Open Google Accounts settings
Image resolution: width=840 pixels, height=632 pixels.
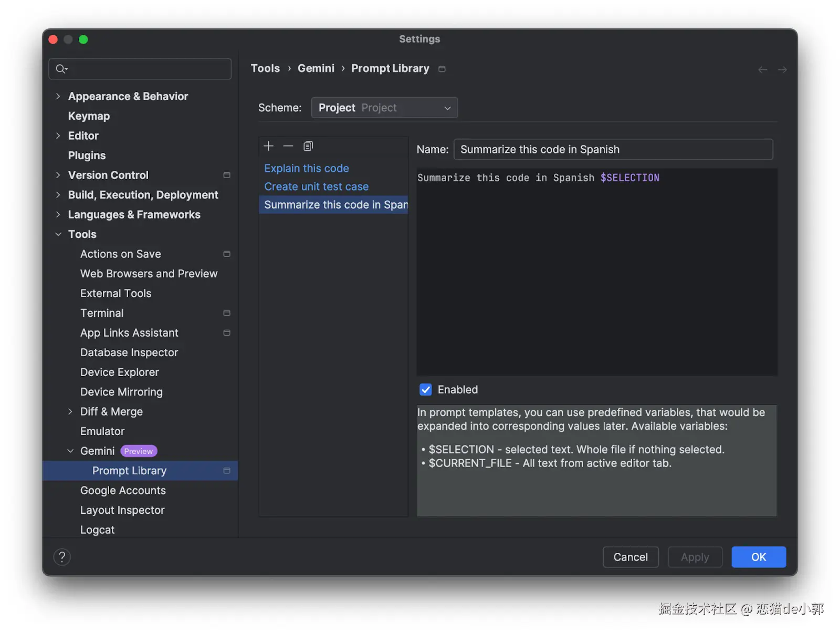[x=123, y=490]
